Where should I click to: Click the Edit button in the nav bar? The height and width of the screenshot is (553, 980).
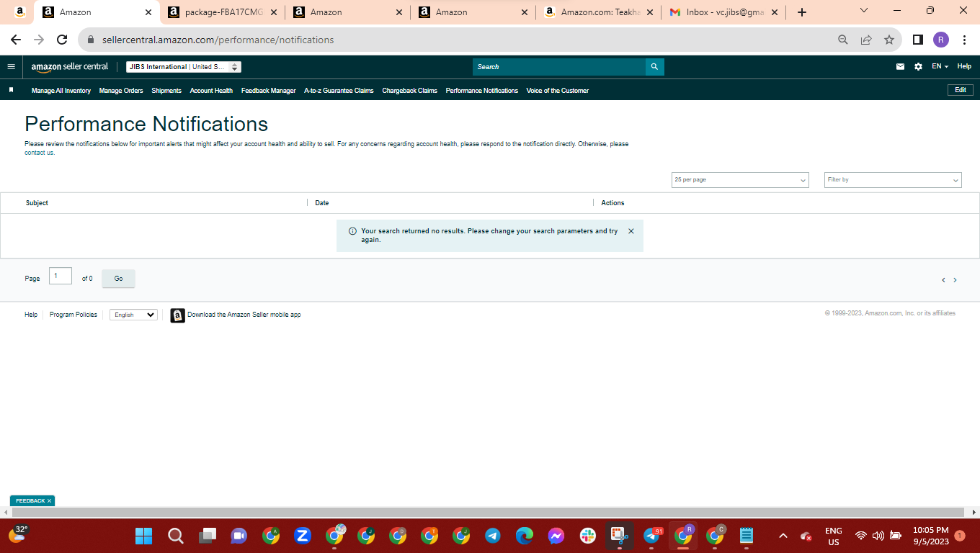[x=961, y=90]
